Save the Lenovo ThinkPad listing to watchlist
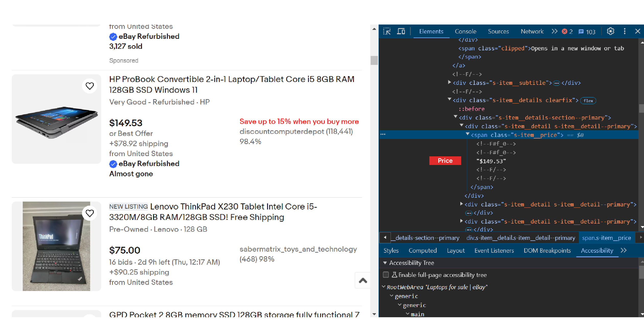Image resolution: width=644 pixels, height=327 pixels. 90,213
